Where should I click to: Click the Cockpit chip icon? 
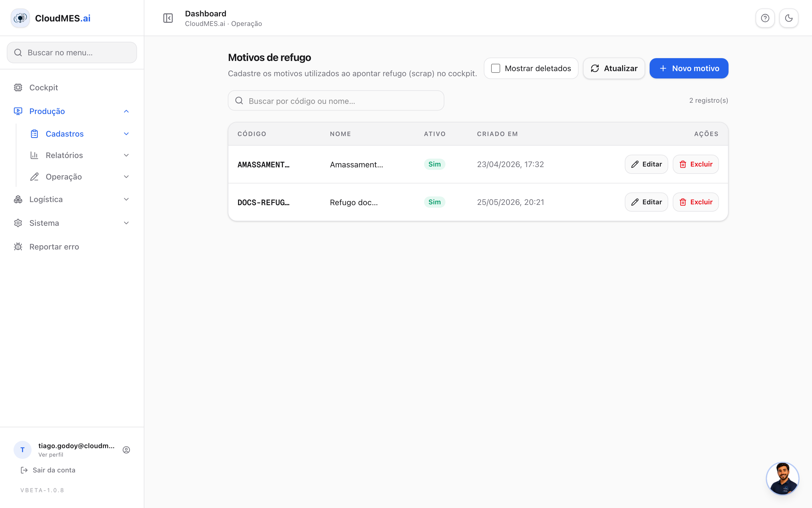18,87
